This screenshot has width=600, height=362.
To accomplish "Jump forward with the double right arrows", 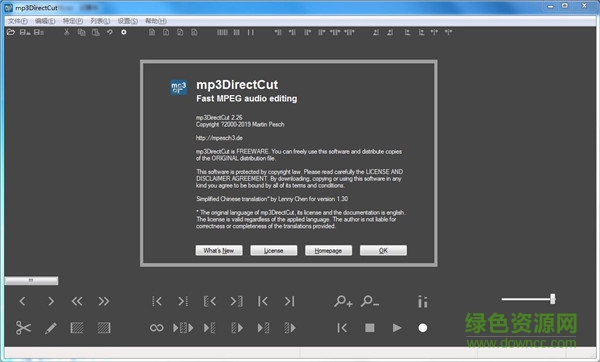I will coord(104,302).
